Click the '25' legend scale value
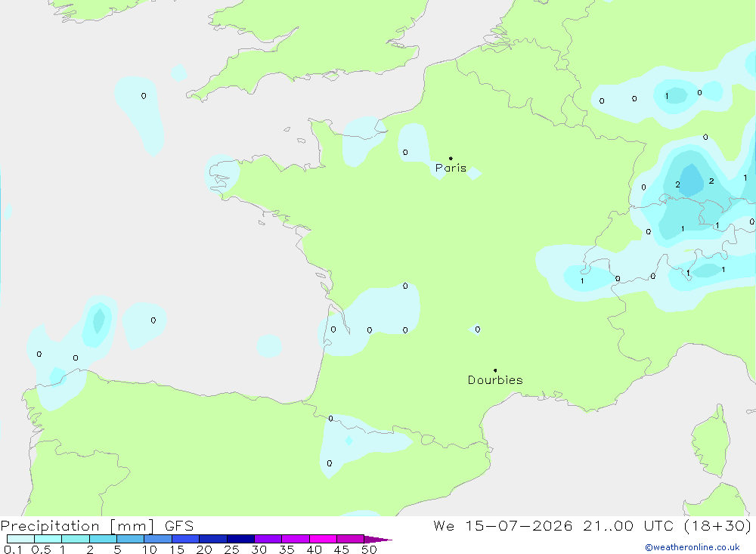Image resolution: width=756 pixels, height=554 pixels. [231, 549]
